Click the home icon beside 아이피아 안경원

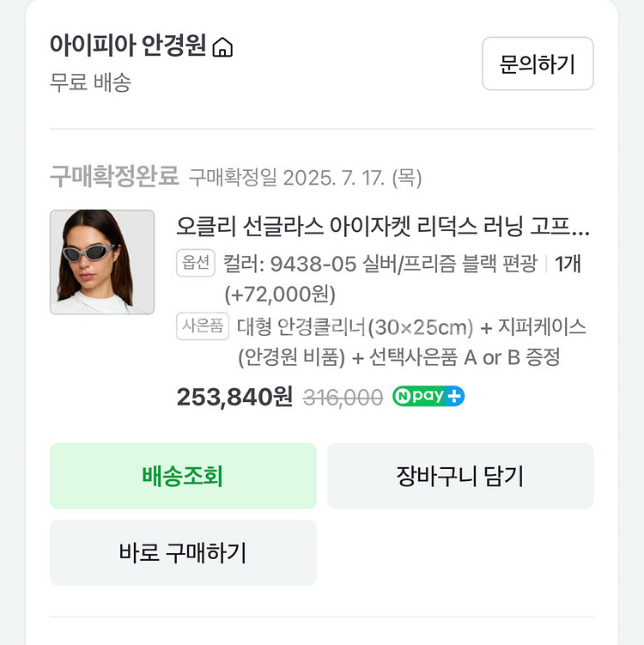(x=222, y=47)
